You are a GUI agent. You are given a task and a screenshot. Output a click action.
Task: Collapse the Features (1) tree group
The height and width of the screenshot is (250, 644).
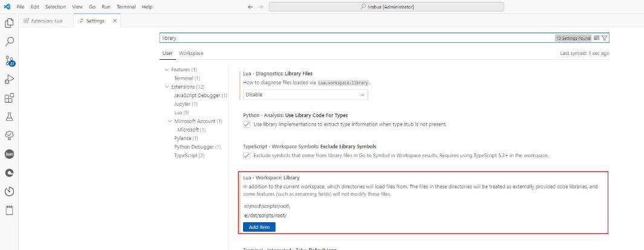point(167,69)
